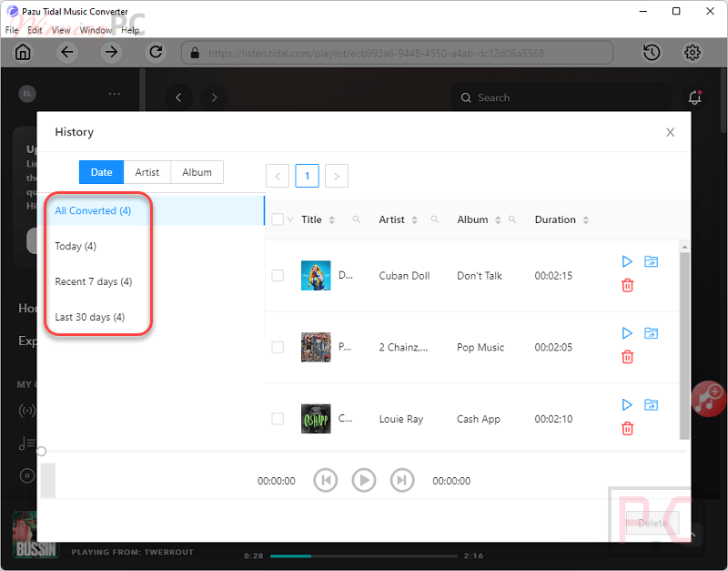Open the Window menu
Viewport: 728px width, 571px height.
[x=96, y=30]
